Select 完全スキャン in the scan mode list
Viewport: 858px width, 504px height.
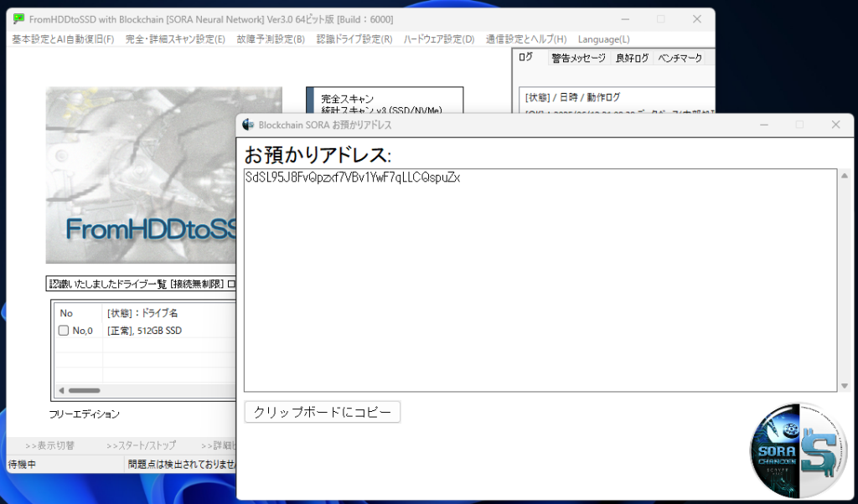(347, 99)
